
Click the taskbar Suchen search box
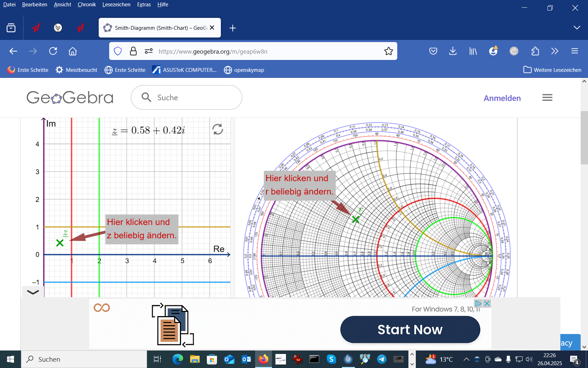84,359
